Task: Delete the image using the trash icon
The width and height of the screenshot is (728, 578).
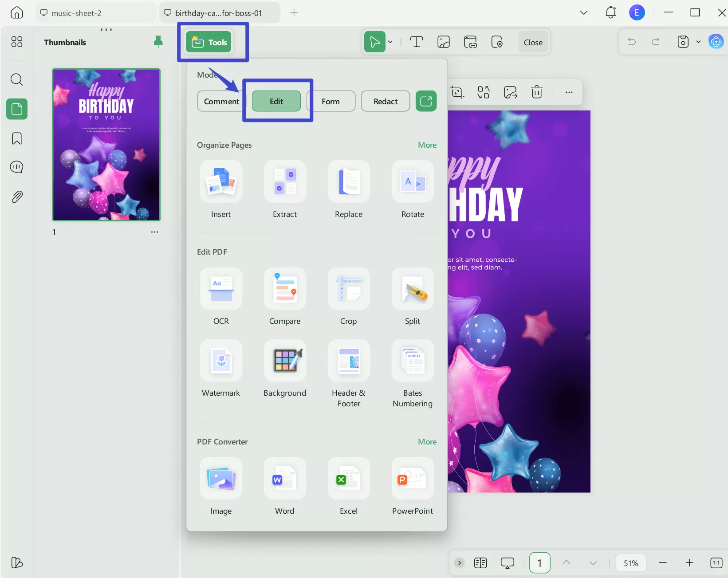Action: (536, 92)
